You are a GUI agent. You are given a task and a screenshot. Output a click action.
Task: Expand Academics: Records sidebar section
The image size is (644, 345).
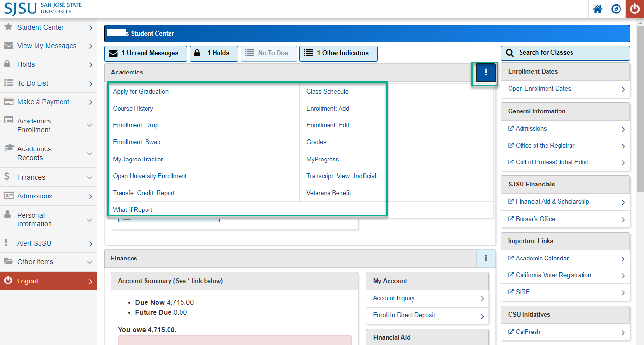point(48,153)
